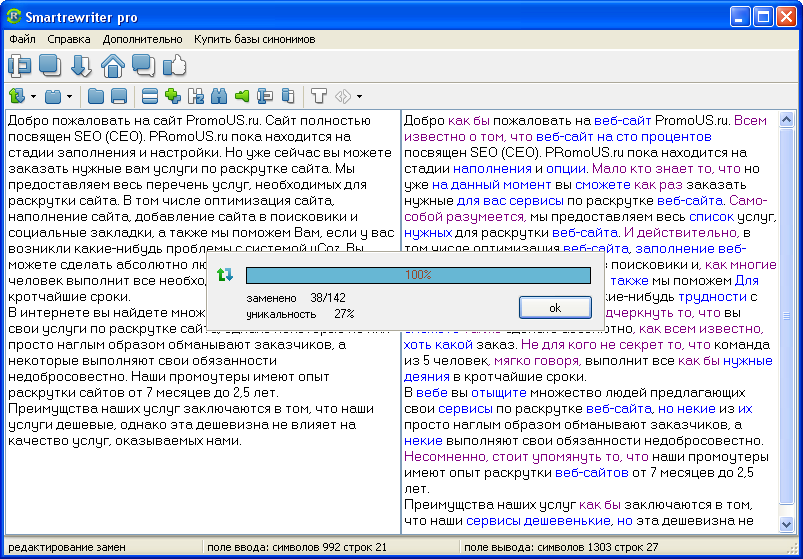Screen dimensions: 803x559
Task: Click the rewrite arrows icon in progress dialog
Action: [225, 275]
